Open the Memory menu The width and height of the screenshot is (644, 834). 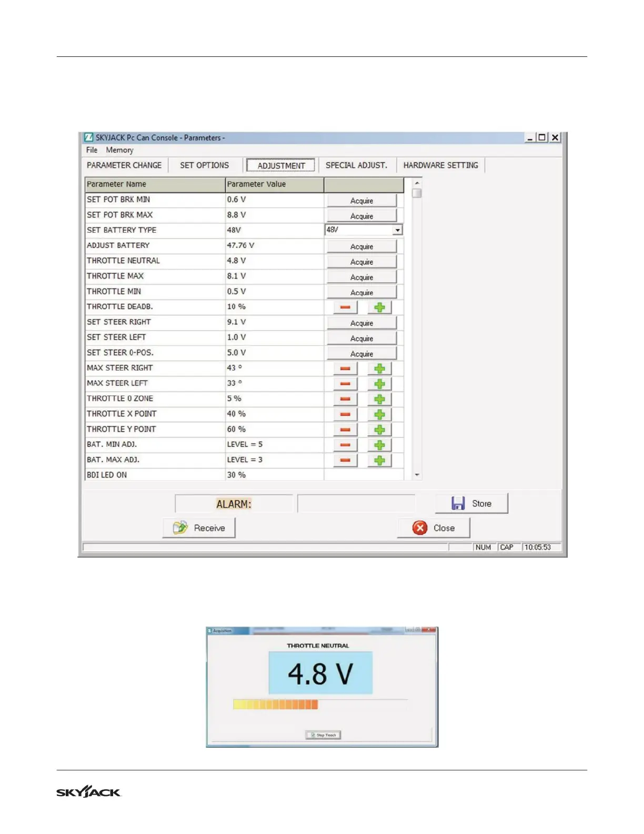[x=119, y=150]
